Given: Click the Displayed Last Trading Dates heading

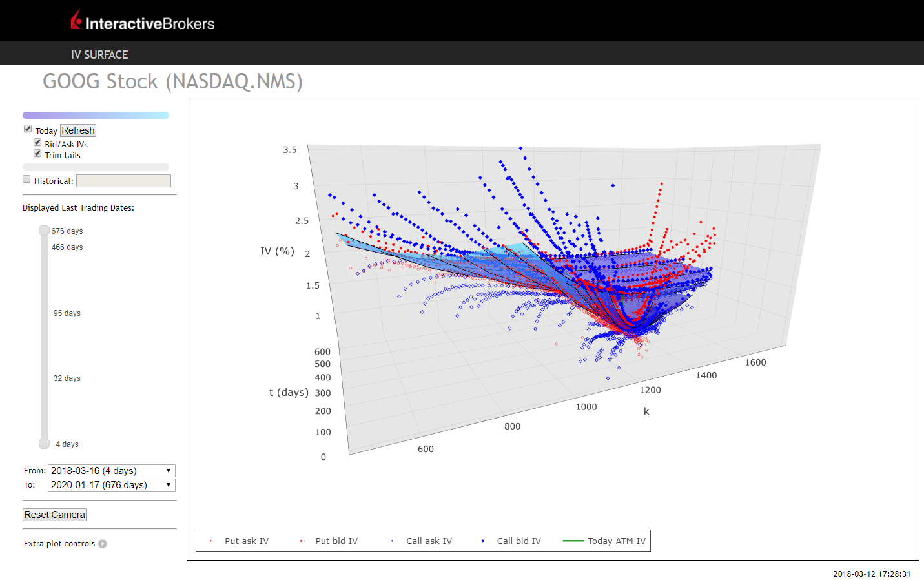Looking at the screenshot, I should pyautogui.click(x=78, y=208).
